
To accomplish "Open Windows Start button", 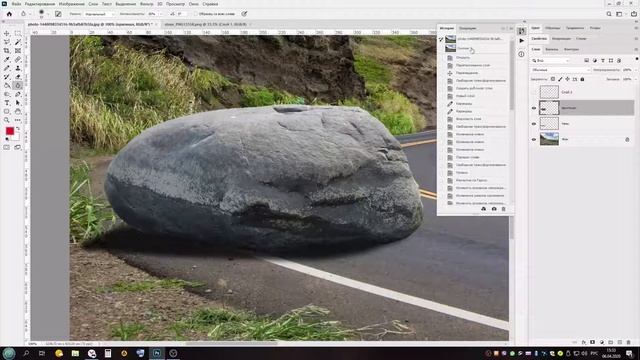I will click(x=9, y=353).
